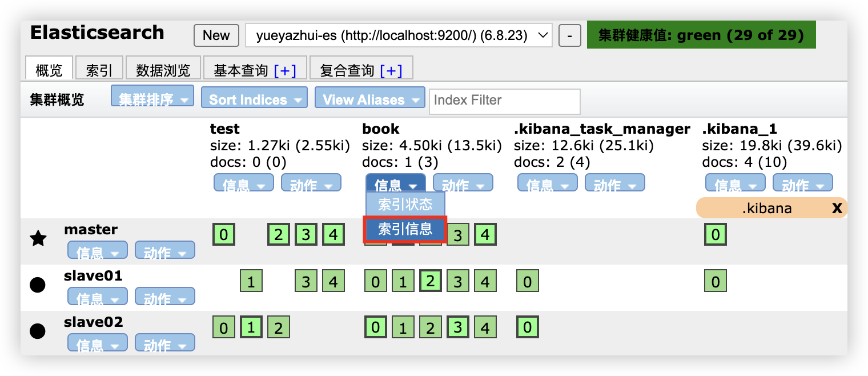Select book shard 4 on master

point(485,235)
